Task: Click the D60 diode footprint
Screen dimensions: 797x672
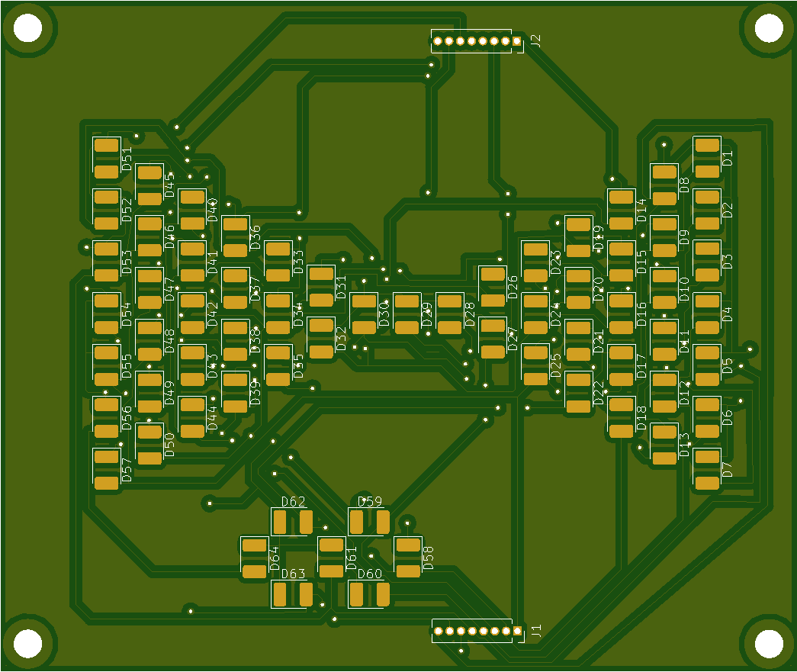Action: [x=369, y=594]
